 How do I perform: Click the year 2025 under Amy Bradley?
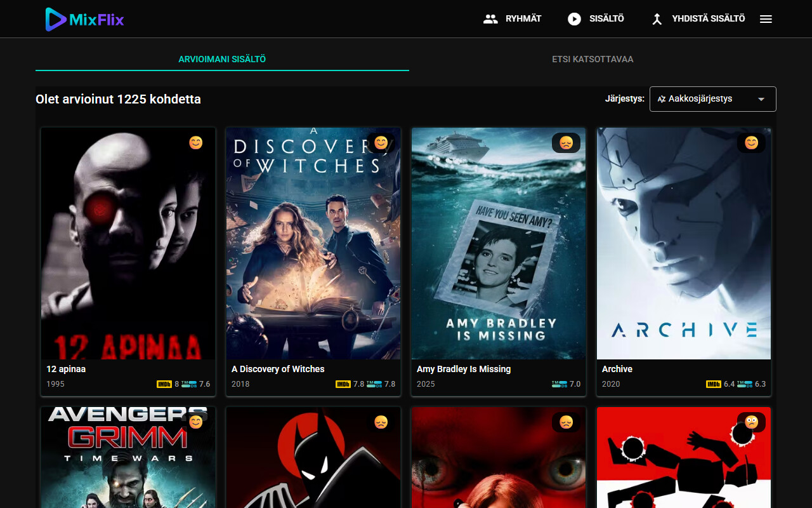(426, 384)
